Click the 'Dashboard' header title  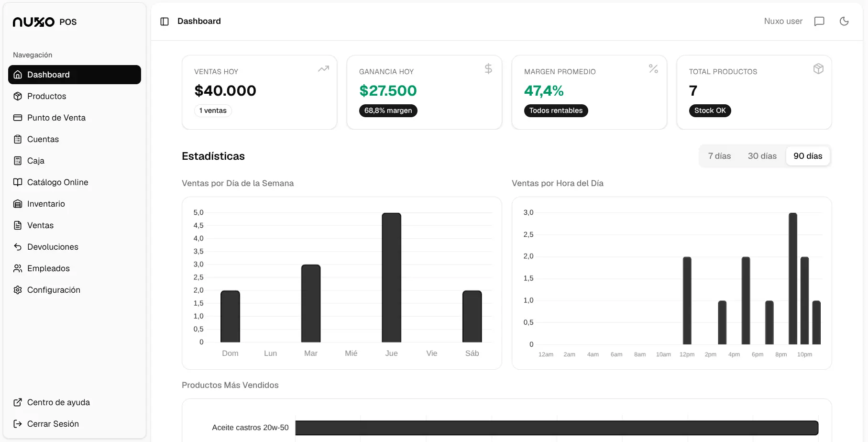click(199, 21)
